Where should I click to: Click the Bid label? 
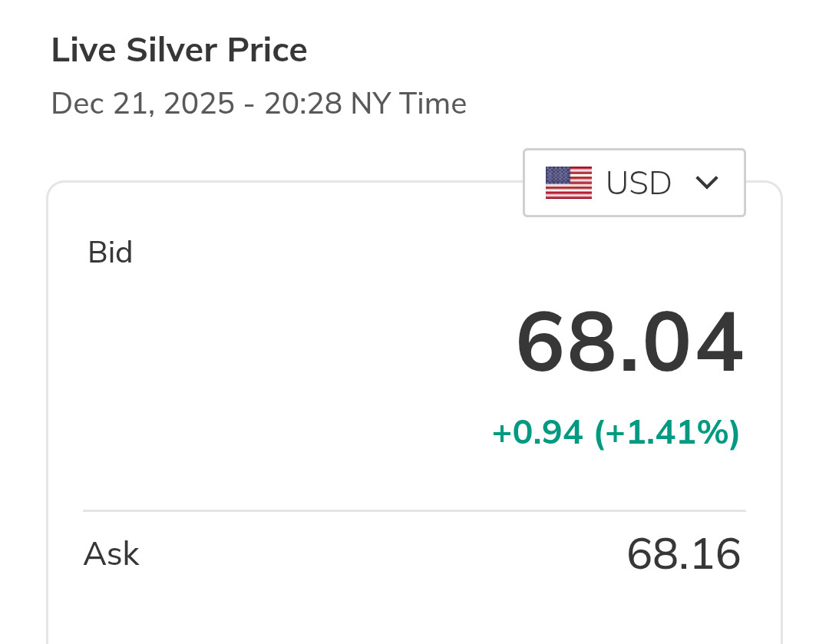[111, 253]
